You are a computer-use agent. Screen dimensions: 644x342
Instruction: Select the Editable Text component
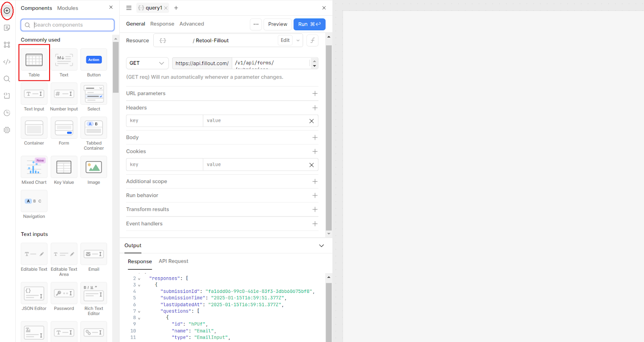pos(34,258)
